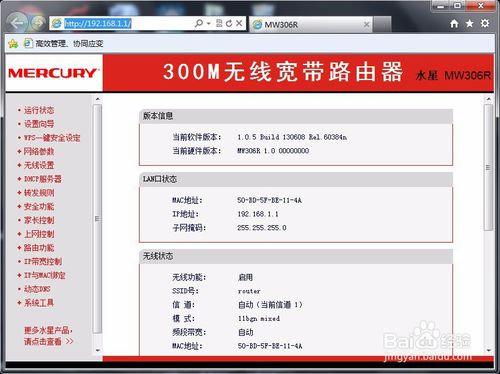500x374 pixels.
Task: Open the 高效管理、协同应变 favorites link
Action: pyautogui.click(x=63, y=43)
